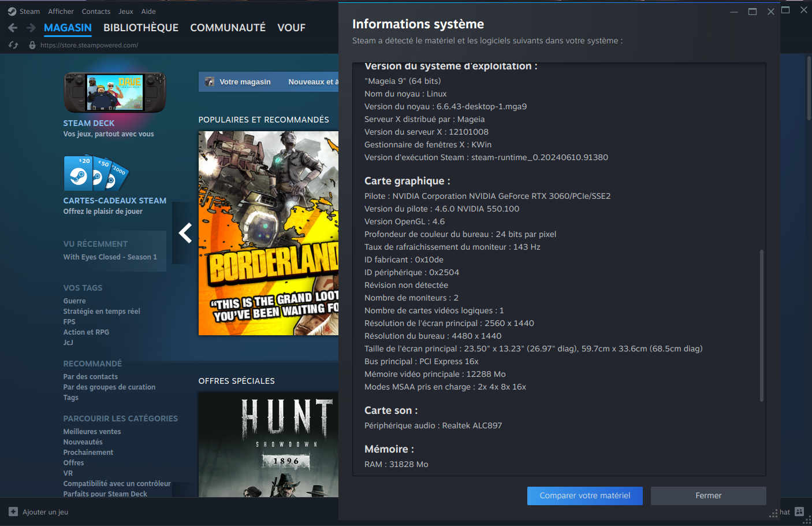Open the VOUF profile tab
The image size is (812, 526).
pyautogui.click(x=291, y=28)
